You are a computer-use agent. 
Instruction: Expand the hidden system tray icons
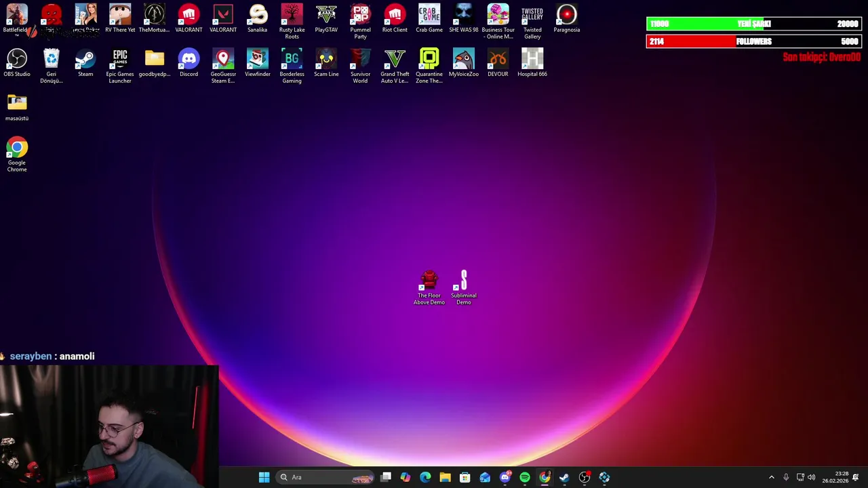[771, 477]
